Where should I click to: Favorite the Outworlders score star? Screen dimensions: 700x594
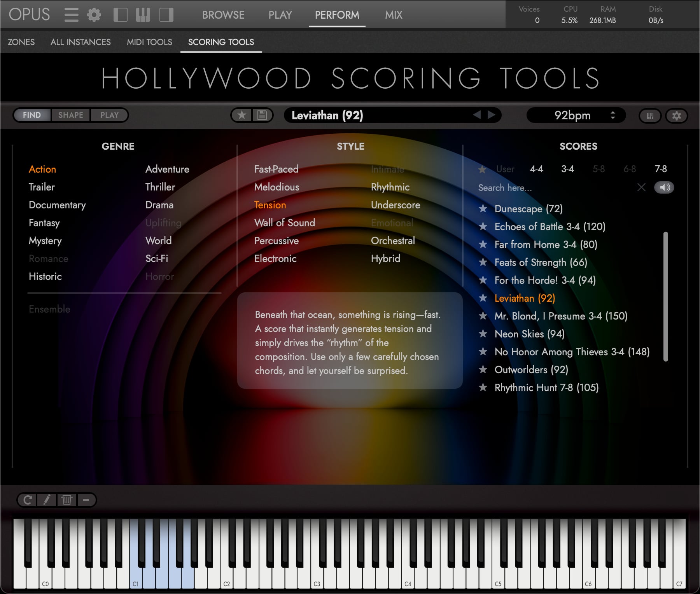coord(483,370)
